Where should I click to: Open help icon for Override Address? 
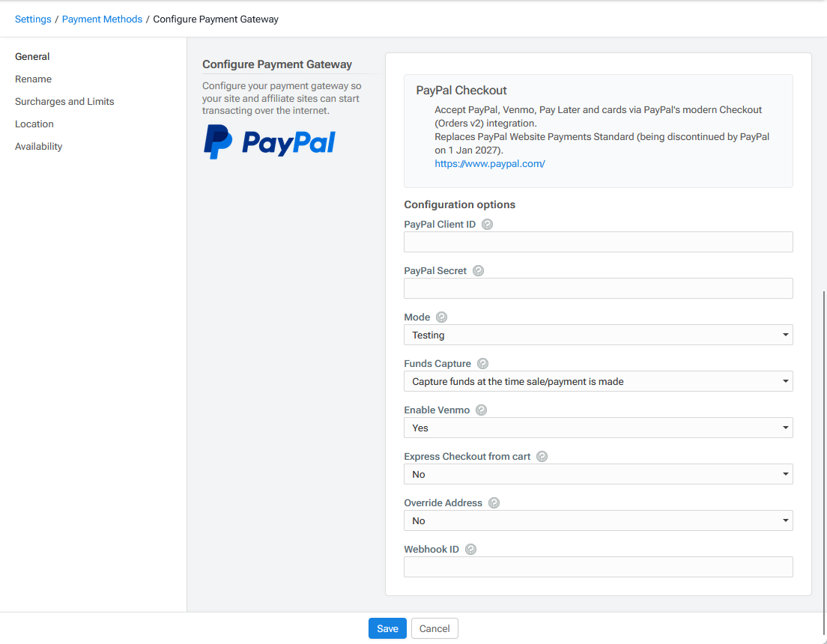pyautogui.click(x=494, y=502)
